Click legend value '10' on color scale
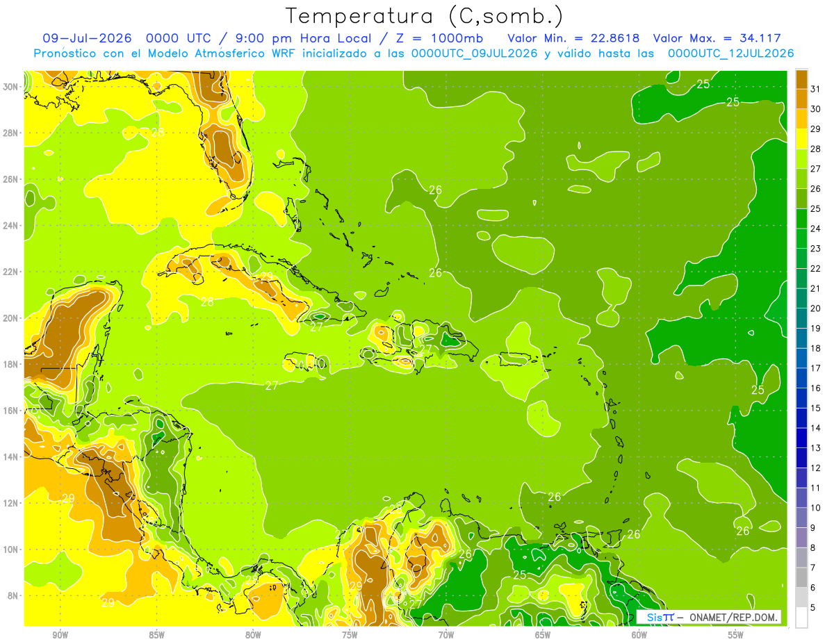 tap(816, 508)
